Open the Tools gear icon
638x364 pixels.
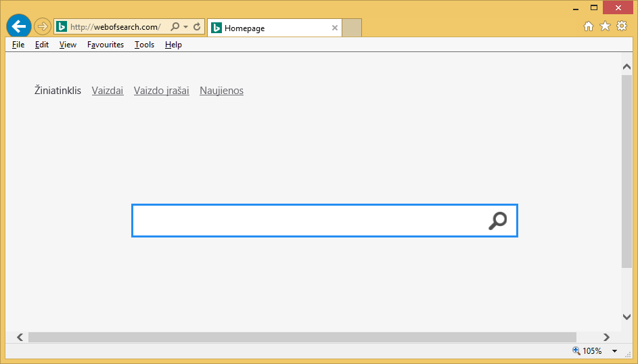point(622,26)
